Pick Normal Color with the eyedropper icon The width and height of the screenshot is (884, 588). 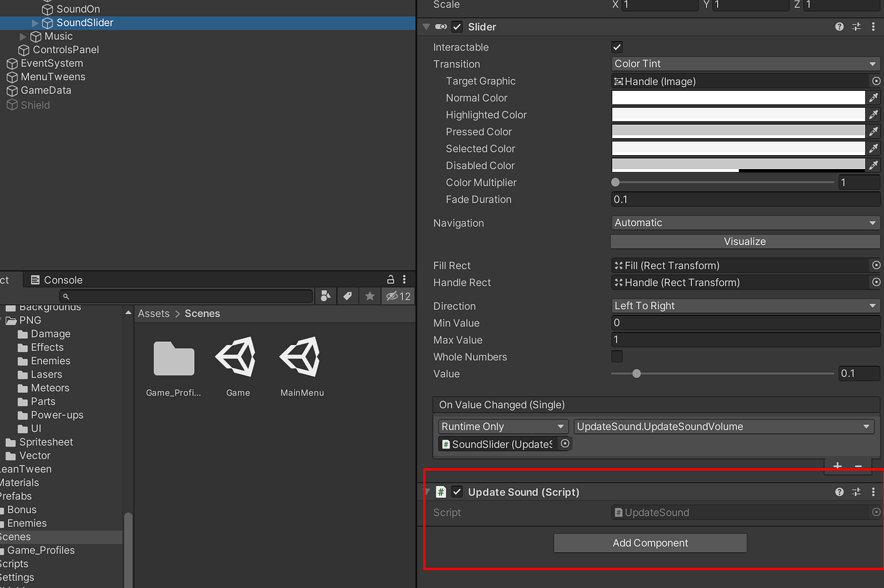click(875, 98)
